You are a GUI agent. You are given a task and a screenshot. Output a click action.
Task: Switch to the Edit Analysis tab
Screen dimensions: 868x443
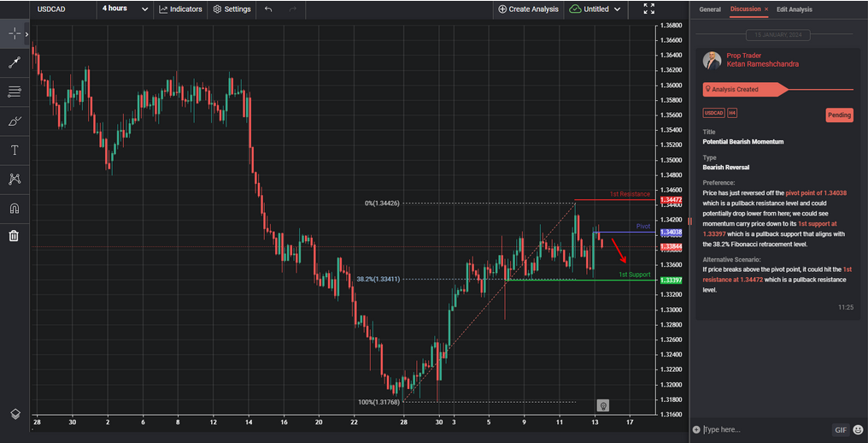click(x=795, y=9)
